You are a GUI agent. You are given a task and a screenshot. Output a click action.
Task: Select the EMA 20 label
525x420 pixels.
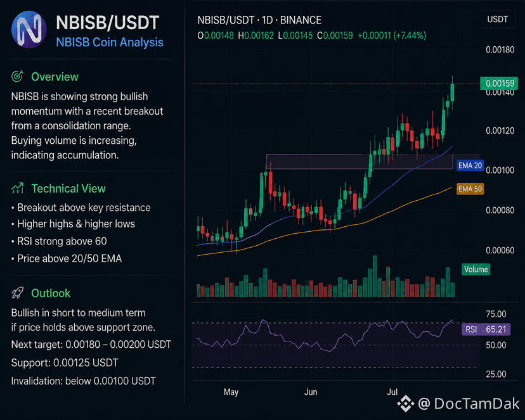coord(470,165)
